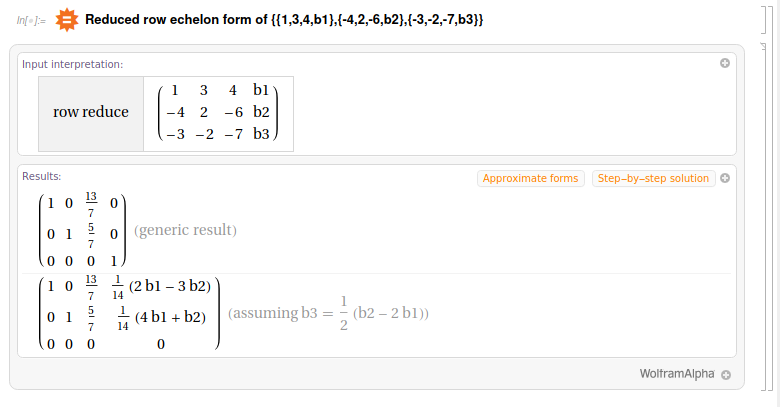Click plus icon beside WolframAlpha footer
This screenshot has height=407, width=780.
click(726, 375)
